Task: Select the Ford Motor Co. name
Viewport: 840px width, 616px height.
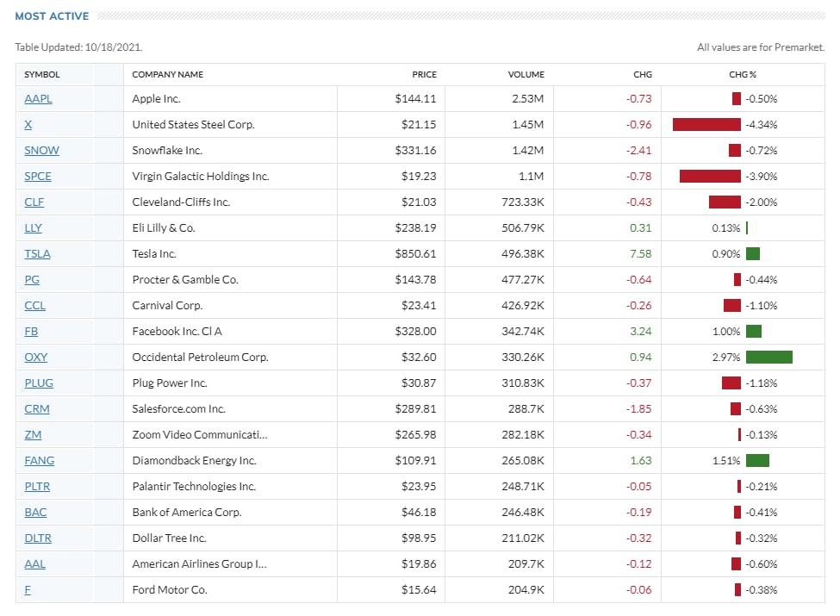Action: pos(170,590)
